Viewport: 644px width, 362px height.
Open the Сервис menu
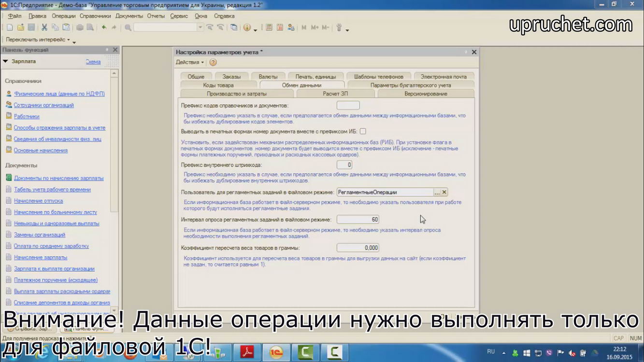tap(179, 16)
